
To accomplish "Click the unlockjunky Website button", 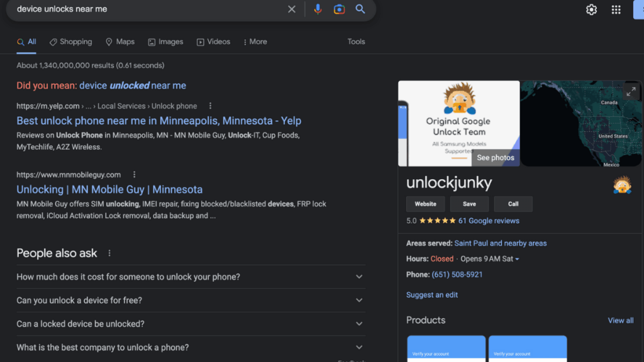I will [426, 204].
